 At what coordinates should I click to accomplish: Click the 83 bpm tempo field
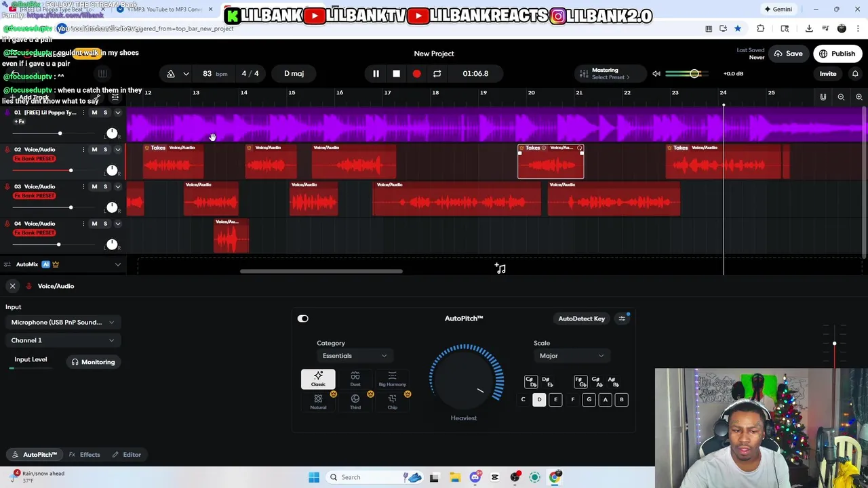(x=214, y=73)
